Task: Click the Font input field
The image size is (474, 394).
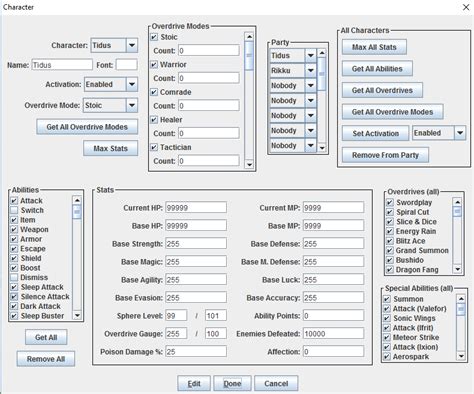Action: click(126, 65)
